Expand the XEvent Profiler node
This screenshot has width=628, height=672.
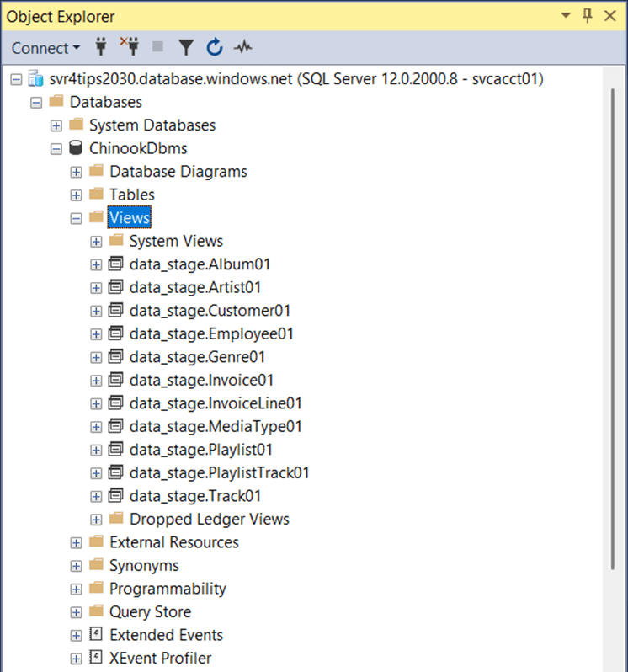click(77, 659)
